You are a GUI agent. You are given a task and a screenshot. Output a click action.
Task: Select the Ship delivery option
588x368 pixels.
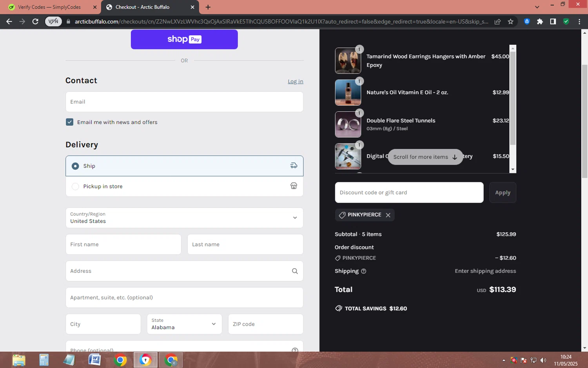point(184,166)
